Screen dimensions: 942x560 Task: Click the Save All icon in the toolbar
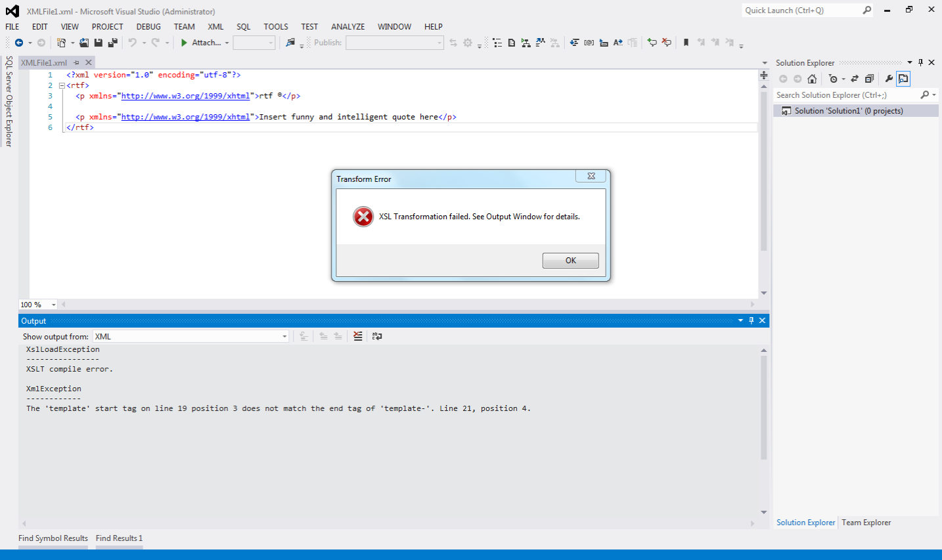pyautogui.click(x=113, y=43)
